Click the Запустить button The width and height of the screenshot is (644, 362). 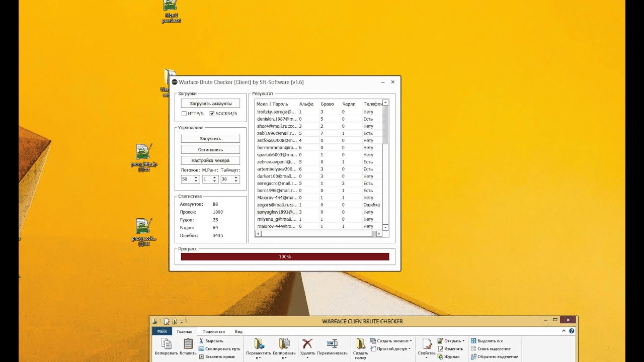pyautogui.click(x=210, y=138)
